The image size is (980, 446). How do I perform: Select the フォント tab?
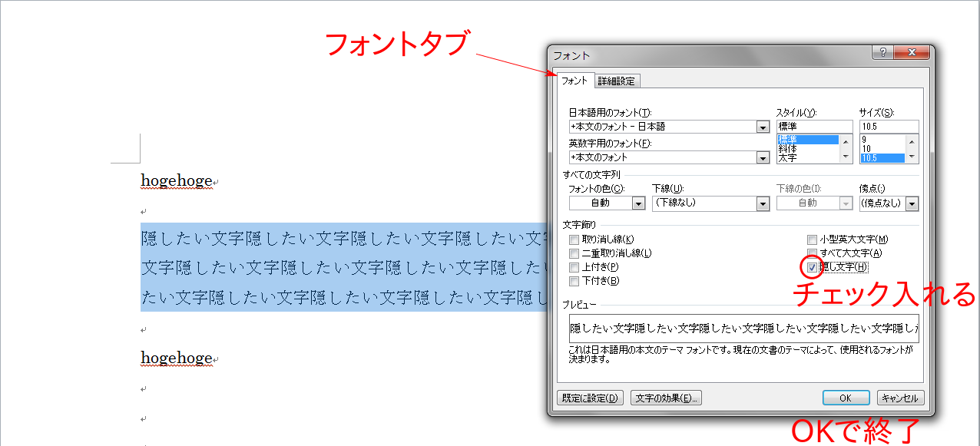coord(574,81)
